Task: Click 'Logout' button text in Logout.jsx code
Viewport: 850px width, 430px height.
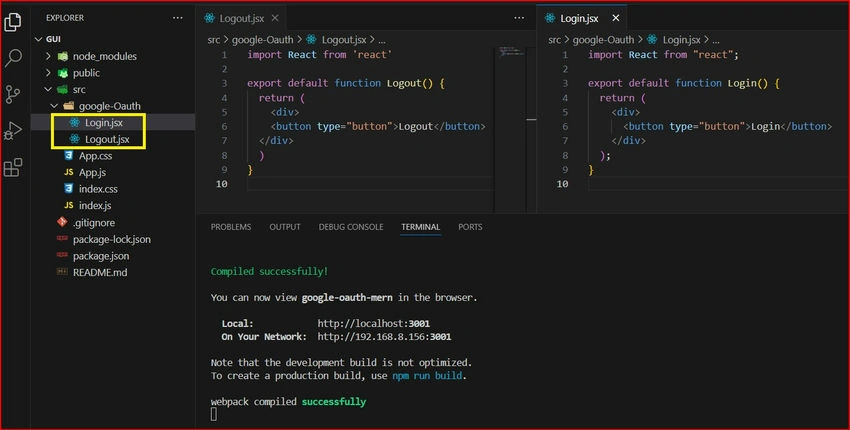Action: click(x=416, y=126)
